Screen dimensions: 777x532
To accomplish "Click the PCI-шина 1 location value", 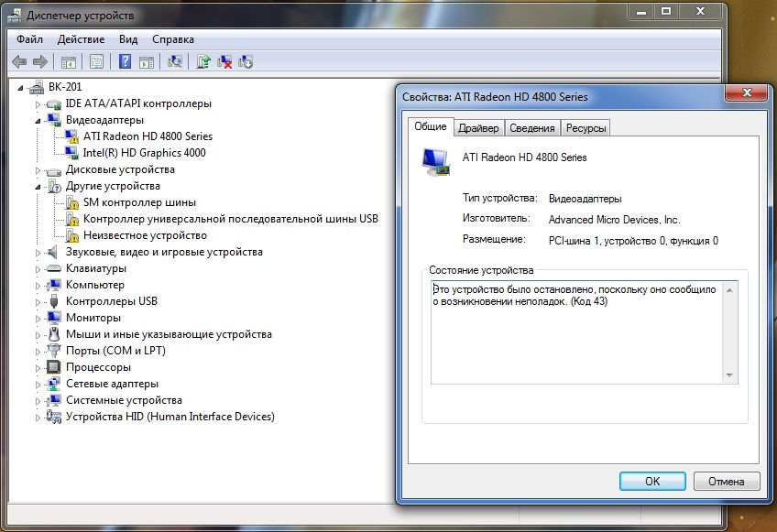I will (x=633, y=241).
